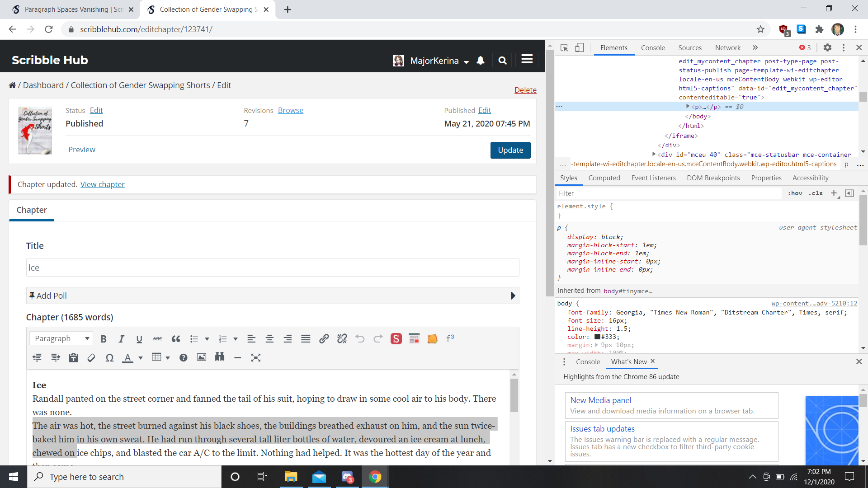868x488 pixels.
Task: Open the View chapter link
Action: coord(103,184)
